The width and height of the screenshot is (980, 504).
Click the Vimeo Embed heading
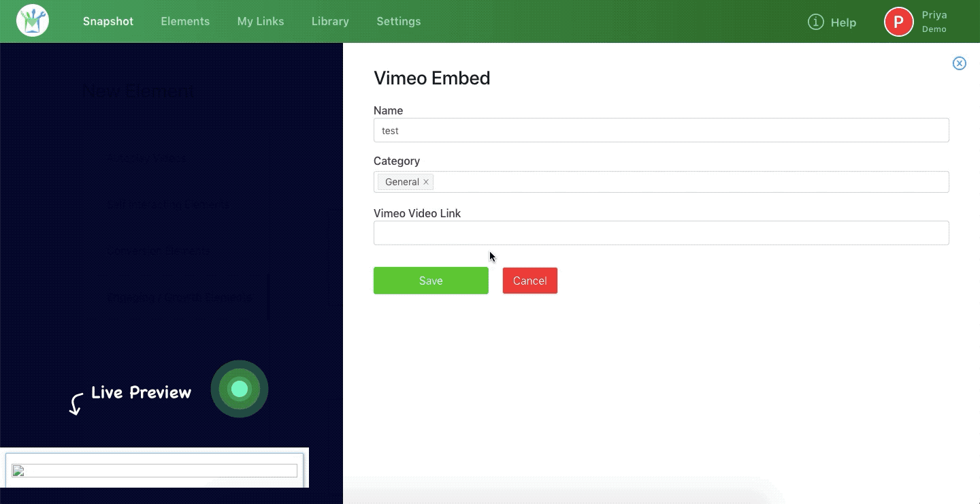pos(432,78)
